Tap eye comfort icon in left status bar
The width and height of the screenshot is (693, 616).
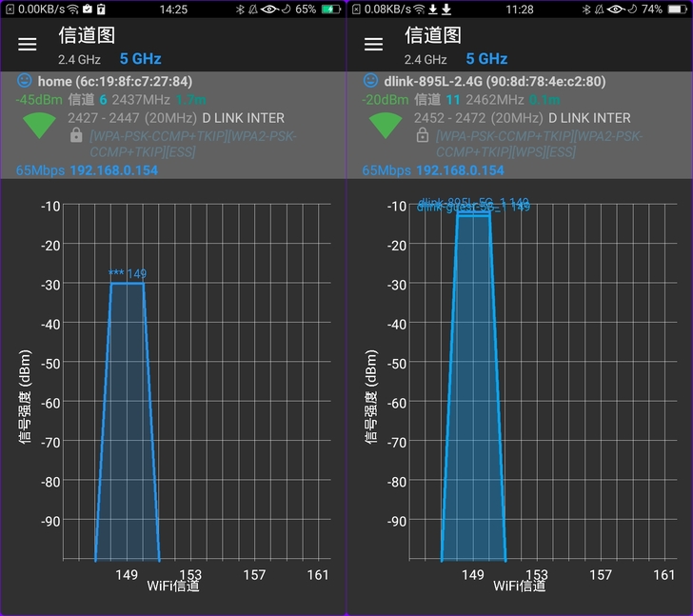tap(269, 10)
